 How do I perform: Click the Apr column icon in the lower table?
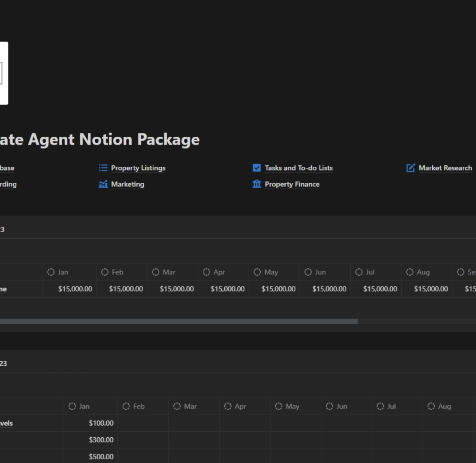click(x=228, y=406)
